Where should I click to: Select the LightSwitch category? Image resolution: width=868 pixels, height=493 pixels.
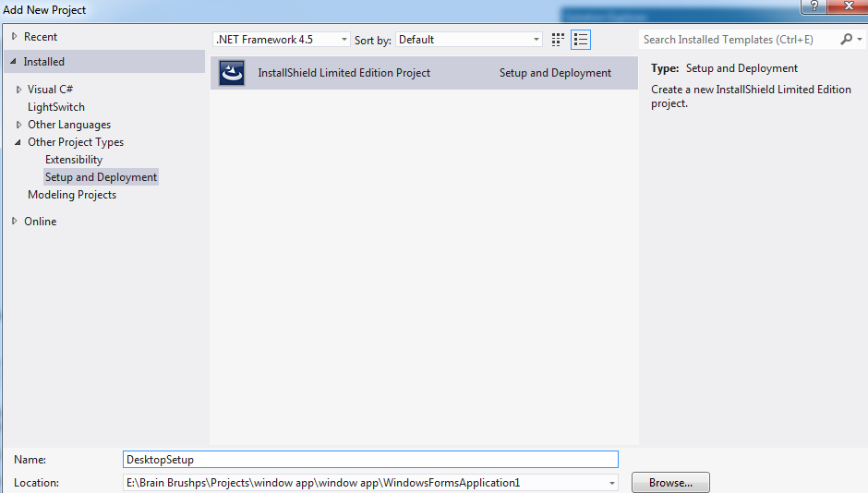pos(56,107)
